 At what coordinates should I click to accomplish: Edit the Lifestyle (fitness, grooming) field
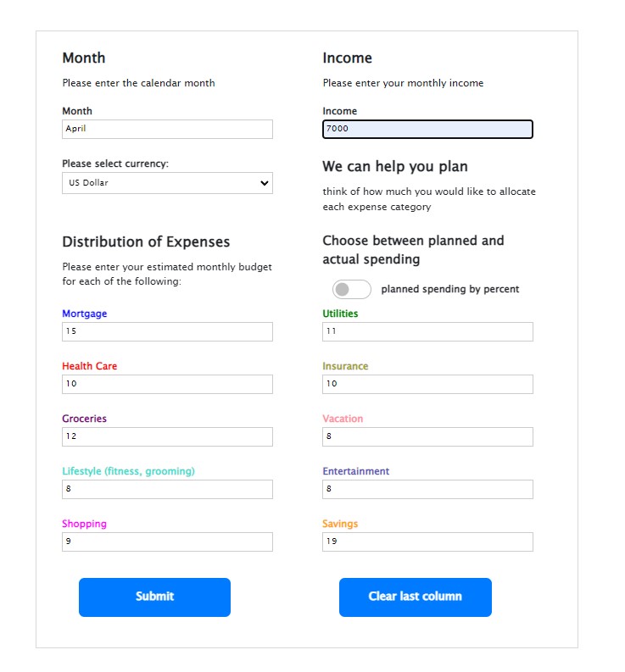pos(167,489)
